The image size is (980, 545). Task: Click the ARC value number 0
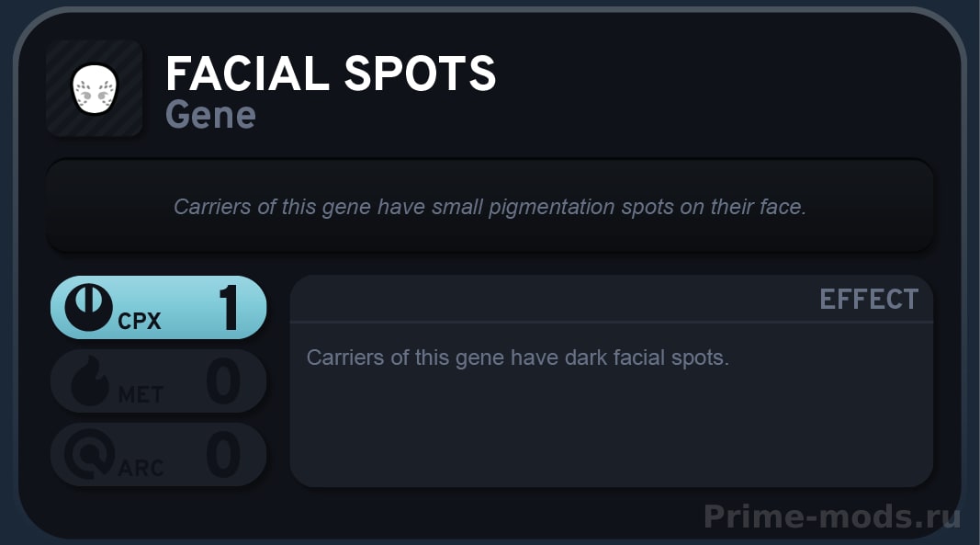pos(223,454)
